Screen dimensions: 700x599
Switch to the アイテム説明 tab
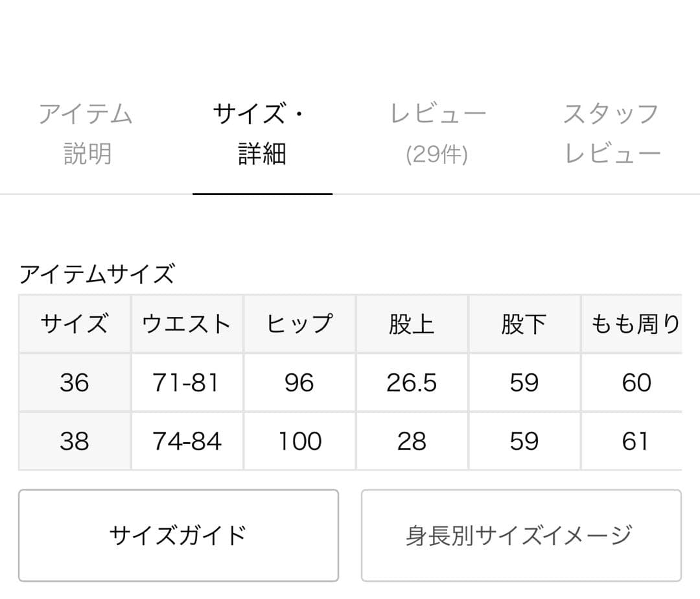87,132
